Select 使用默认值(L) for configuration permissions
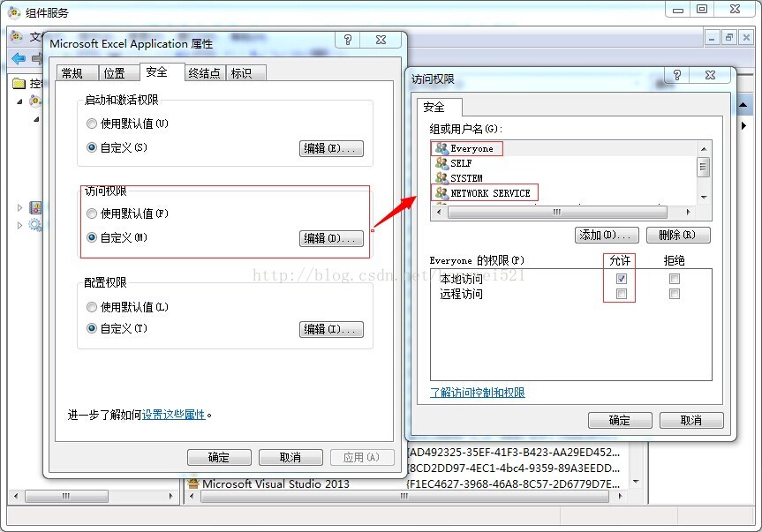This screenshot has width=762, height=532. (x=91, y=307)
